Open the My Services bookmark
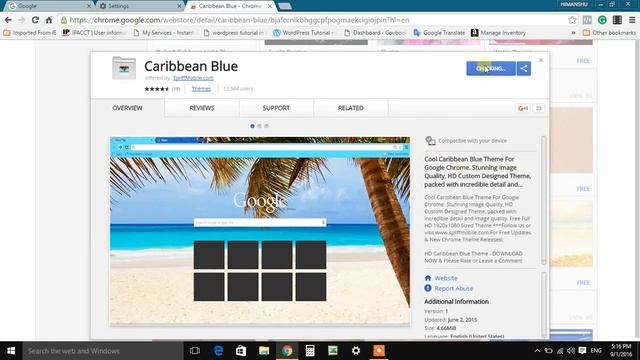The width and height of the screenshot is (640, 360). click(164, 33)
